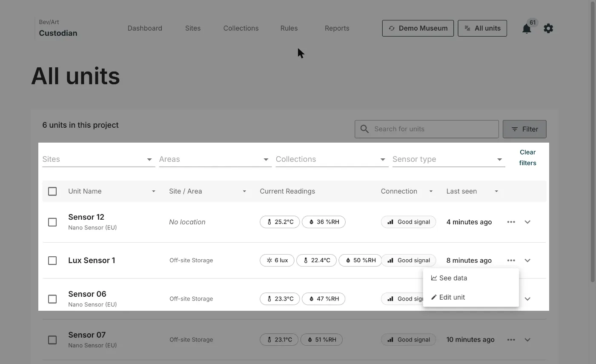
Task: Click the 25.2°C temperature reading chip
Action: [280, 222]
